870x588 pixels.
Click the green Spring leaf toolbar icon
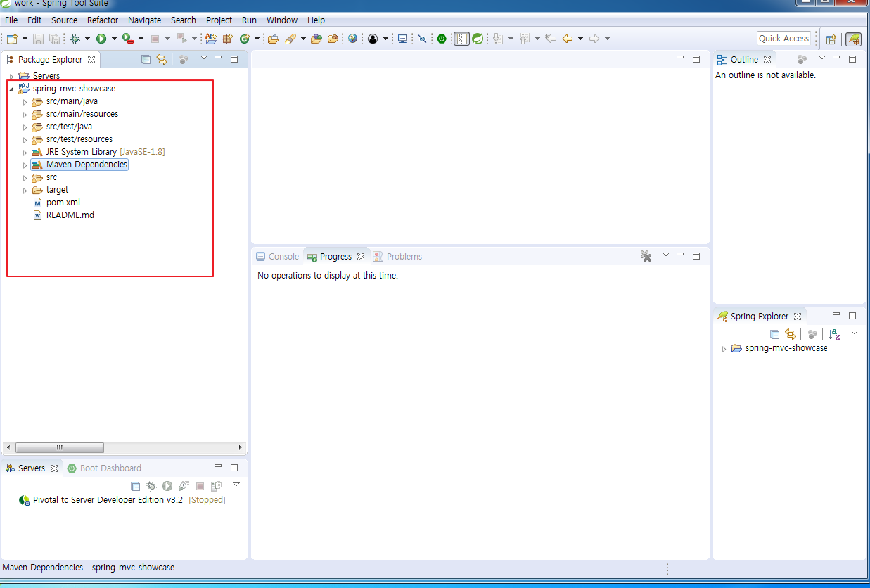pyautogui.click(x=478, y=39)
